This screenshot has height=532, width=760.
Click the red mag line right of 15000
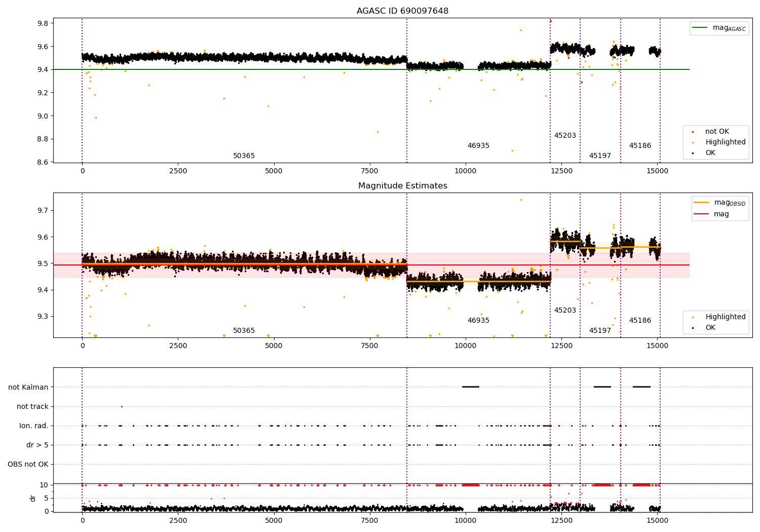pyautogui.click(x=675, y=265)
